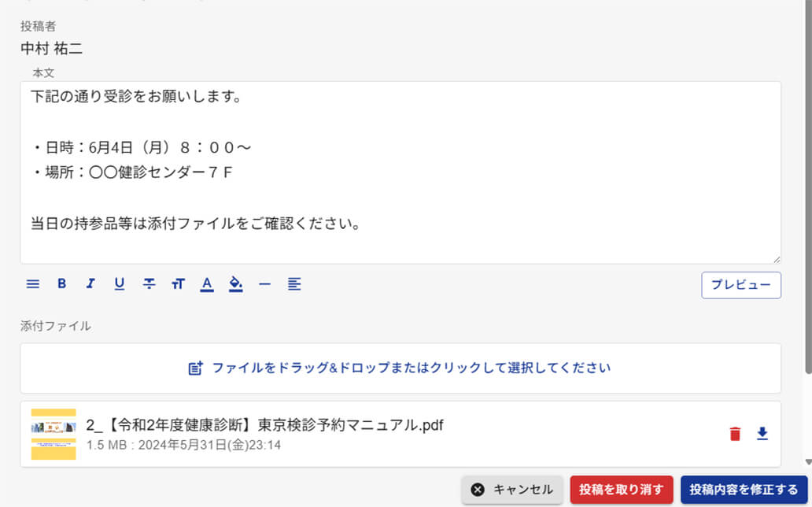Open the プレビュー preview
This screenshot has height=507, width=812.
click(x=740, y=285)
